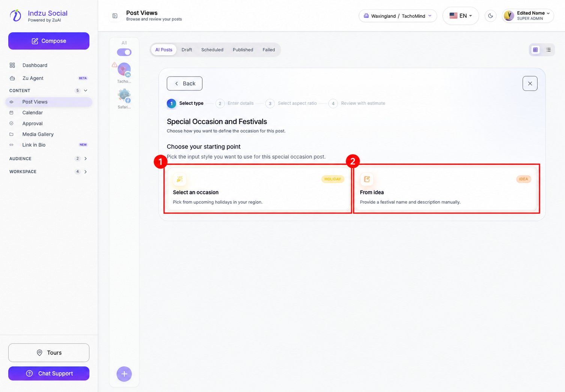Expand the WORKSPACE section
565x392 pixels.
pos(86,172)
